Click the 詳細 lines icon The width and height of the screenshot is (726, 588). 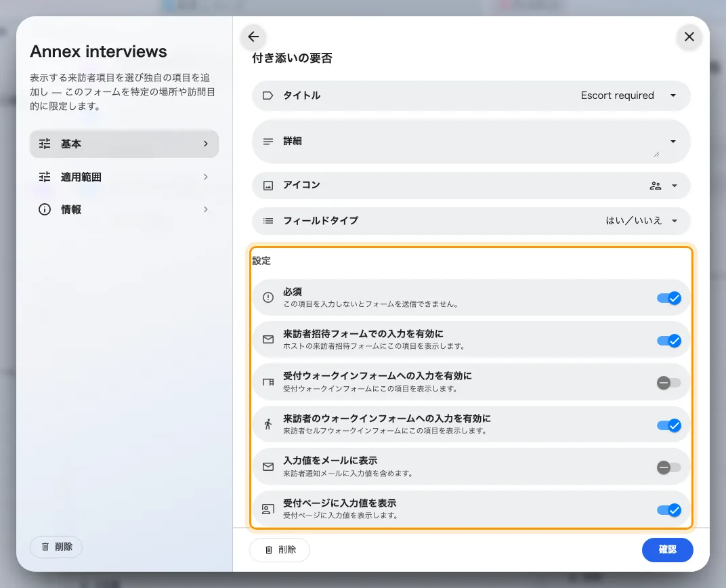click(x=268, y=141)
